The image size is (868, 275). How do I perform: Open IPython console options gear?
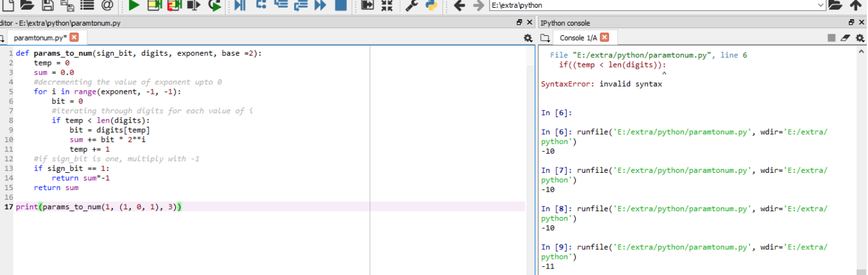[x=860, y=38]
